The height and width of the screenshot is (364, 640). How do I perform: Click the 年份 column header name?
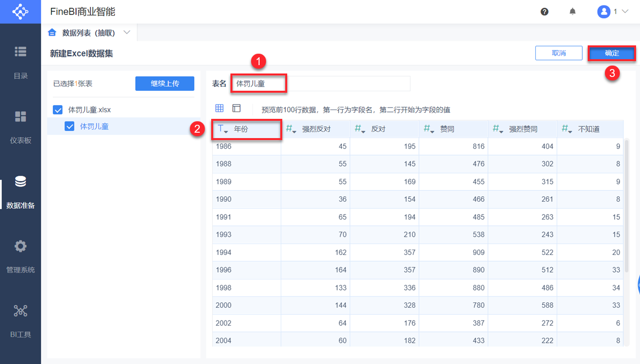241,129
